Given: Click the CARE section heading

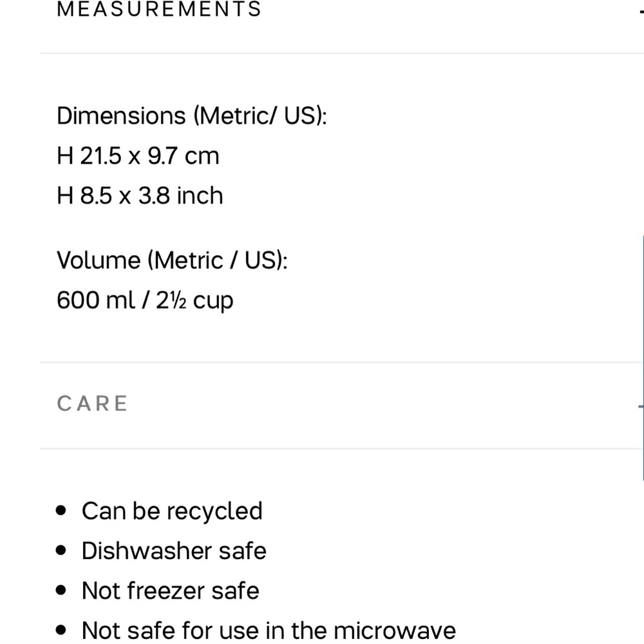Looking at the screenshot, I should click(x=93, y=404).
